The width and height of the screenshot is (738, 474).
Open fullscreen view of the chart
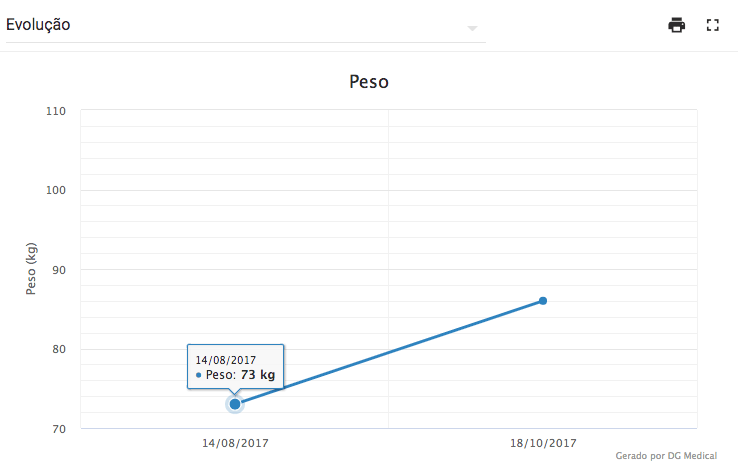tap(713, 25)
